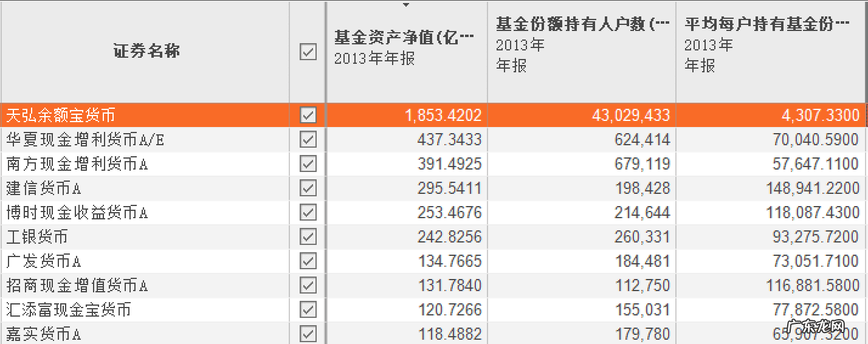Click the 证券名称 column header

(x=146, y=52)
